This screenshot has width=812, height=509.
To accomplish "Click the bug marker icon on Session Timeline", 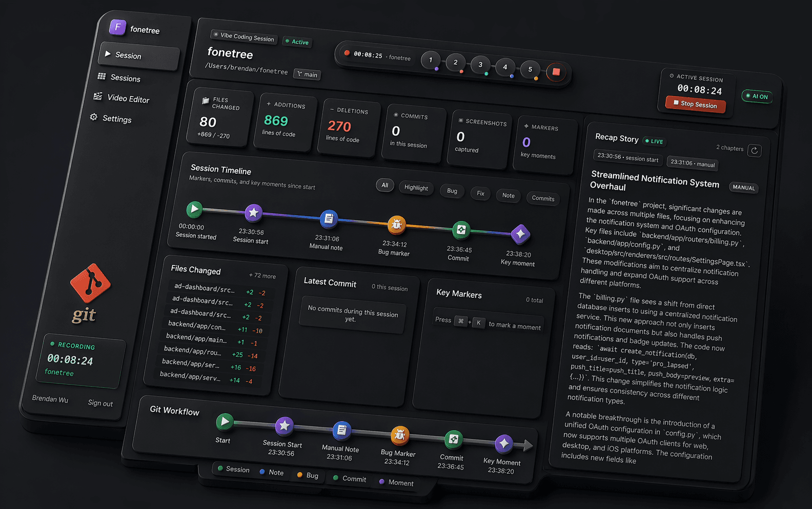I will 396,225.
